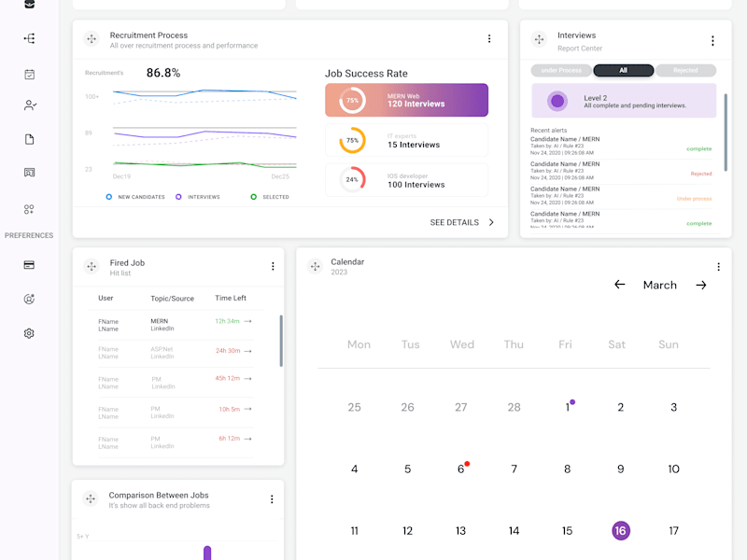
Task: Open the user approved sidebar icon
Action: (x=30, y=105)
